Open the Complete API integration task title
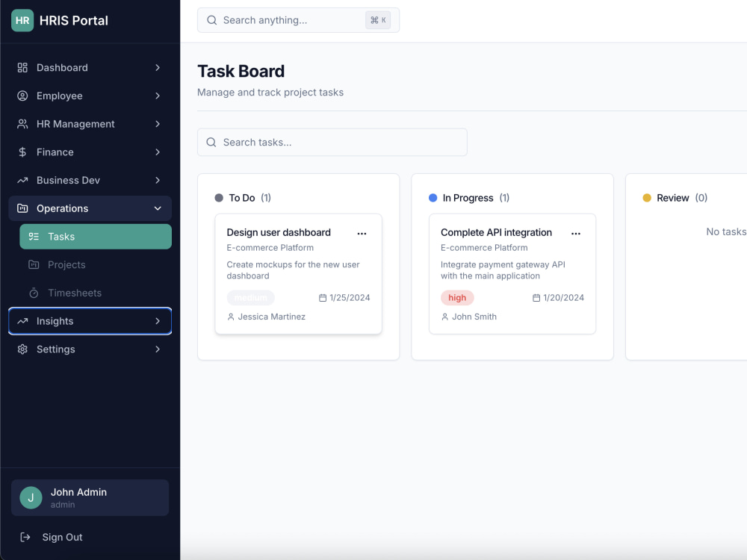Screen dimensions: 747x560 tap(496, 232)
